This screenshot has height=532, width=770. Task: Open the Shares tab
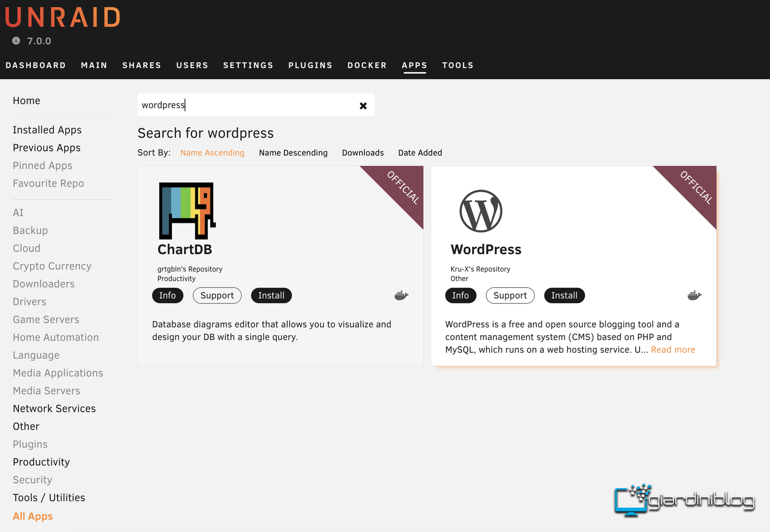tap(141, 65)
